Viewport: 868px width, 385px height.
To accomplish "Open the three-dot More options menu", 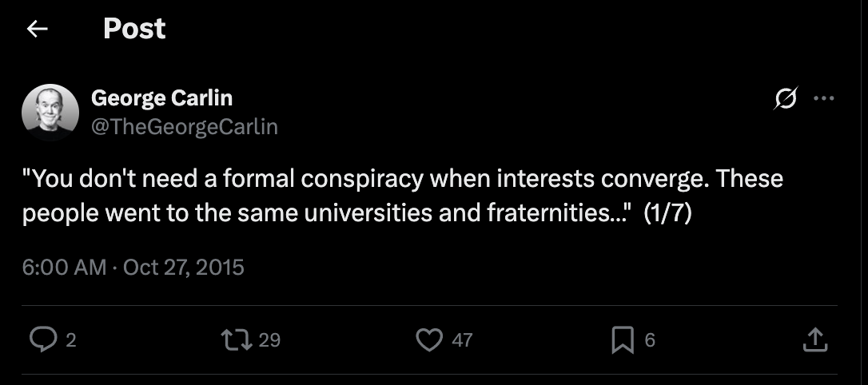I will pos(823,99).
